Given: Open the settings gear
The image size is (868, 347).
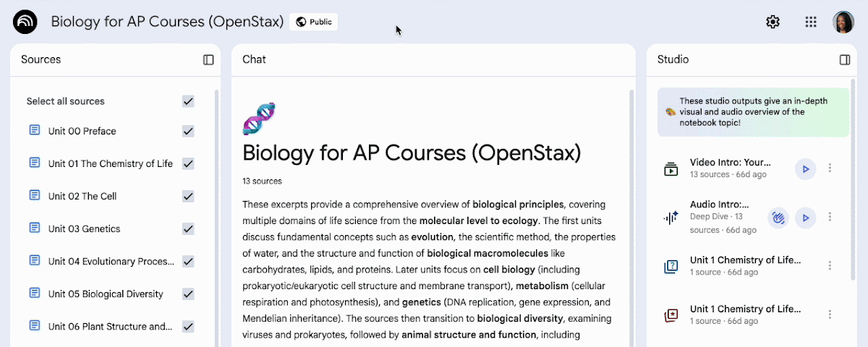Looking at the screenshot, I should click(773, 22).
